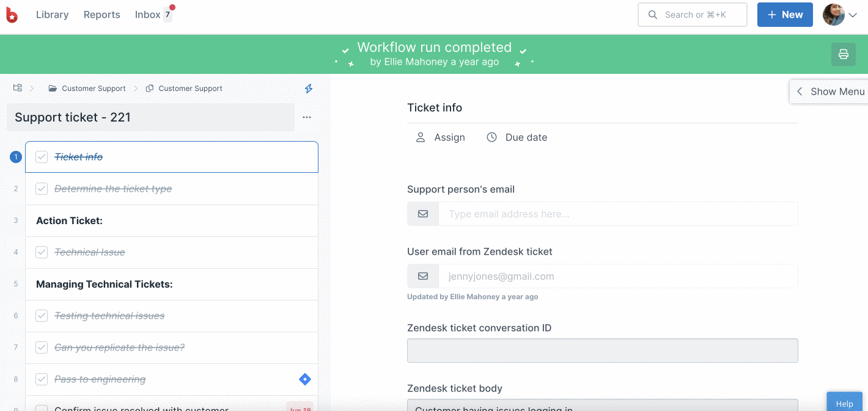Open the Customer Support folder breadcrumb

pyautogui.click(x=87, y=89)
